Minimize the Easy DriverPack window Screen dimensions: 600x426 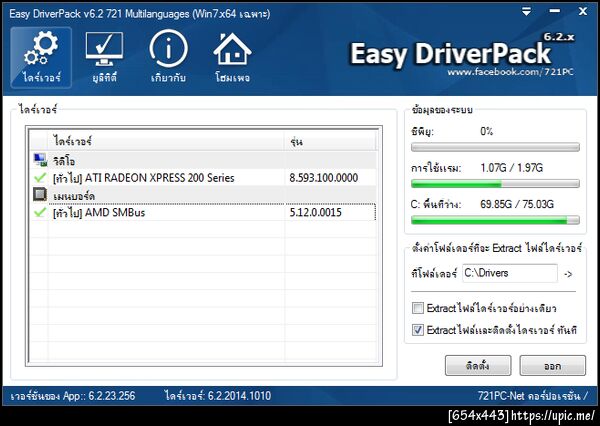coord(554,11)
